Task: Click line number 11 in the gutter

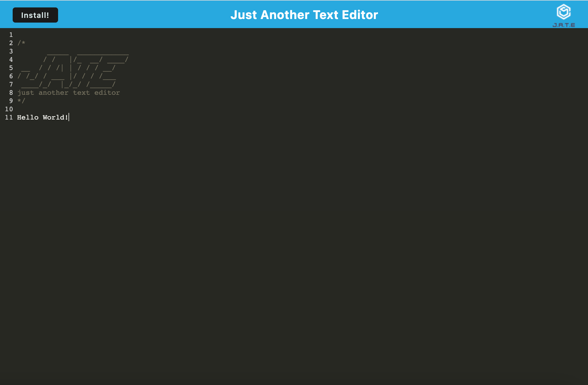Action: pyautogui.click(x=9, y=117)
